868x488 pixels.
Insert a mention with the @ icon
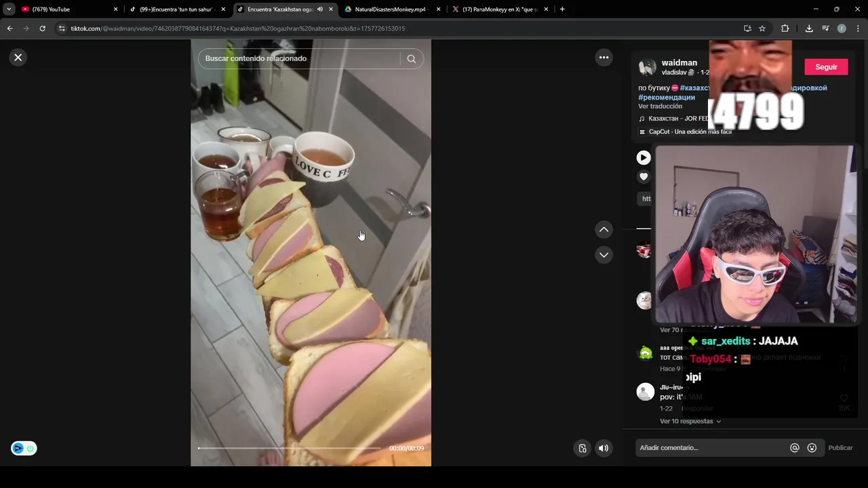795,448
